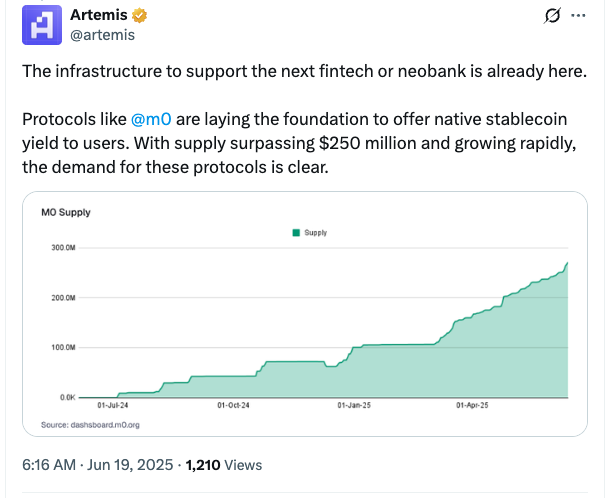The width and height of the screenshot is (613, 498).
Task: Click the 100.0M y-axis label
Action: point(63,347)
